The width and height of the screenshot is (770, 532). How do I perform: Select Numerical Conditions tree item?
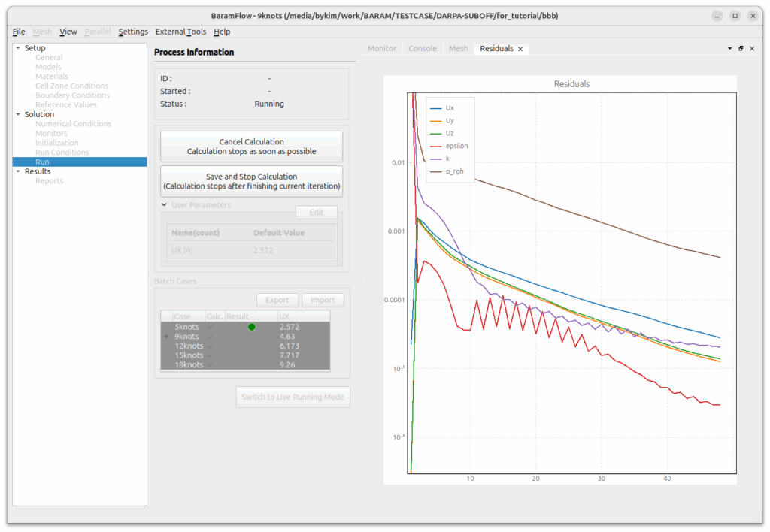(x=73, y=124)
